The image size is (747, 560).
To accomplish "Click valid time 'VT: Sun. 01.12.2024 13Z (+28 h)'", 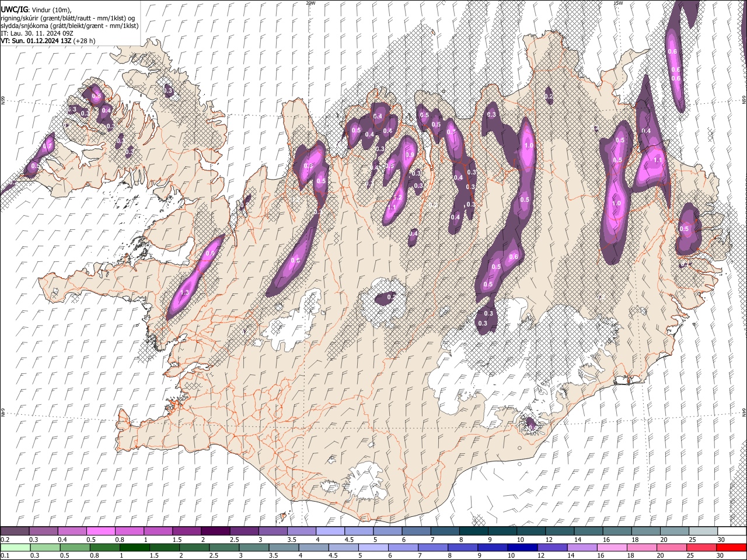I will 48,41.
